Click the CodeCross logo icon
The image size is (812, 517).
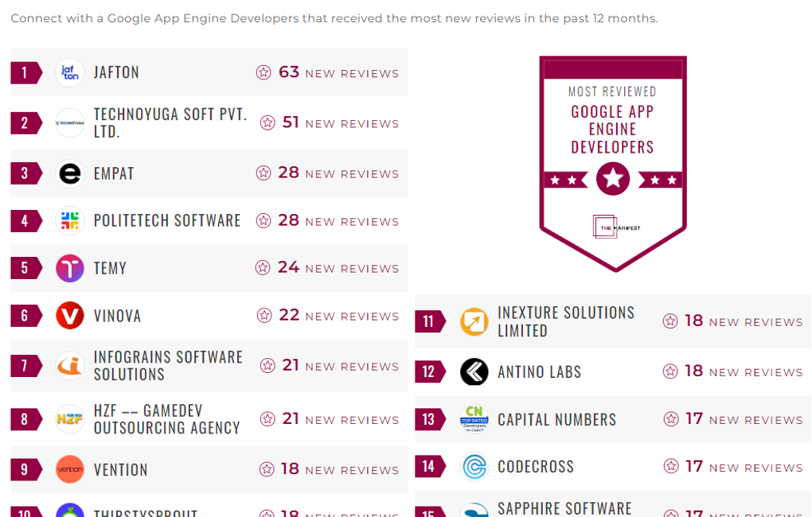coord(474,467)
